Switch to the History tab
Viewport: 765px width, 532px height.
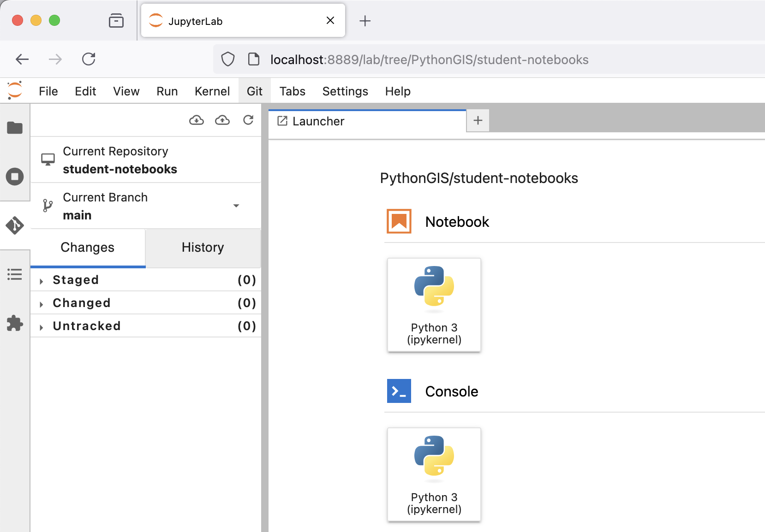[x=203, y=248]
